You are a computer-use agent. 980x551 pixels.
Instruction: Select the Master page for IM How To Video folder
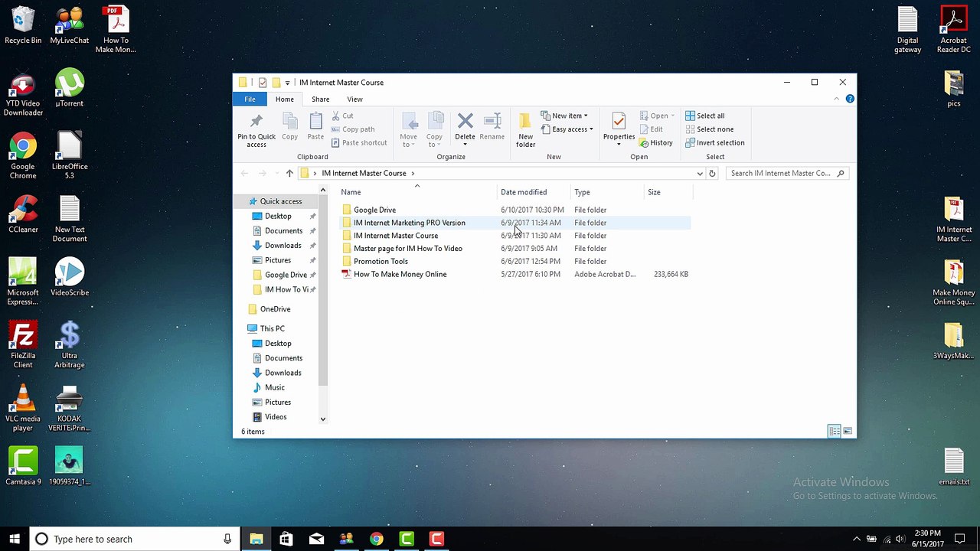407,249
